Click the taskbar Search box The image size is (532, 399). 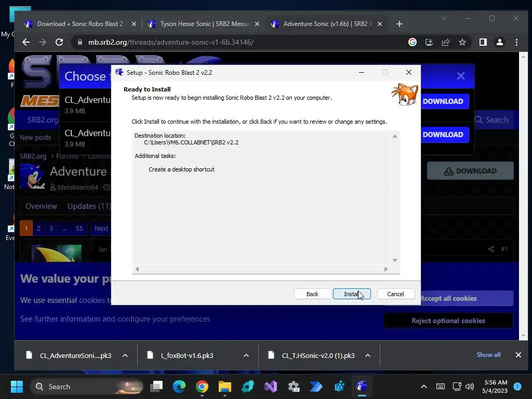87,387
